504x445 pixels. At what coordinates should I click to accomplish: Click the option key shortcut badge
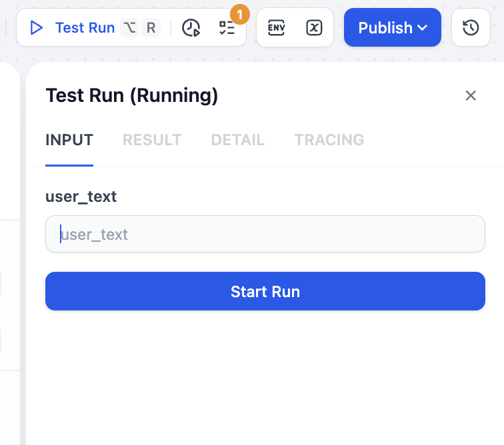(x=130, y=27)
